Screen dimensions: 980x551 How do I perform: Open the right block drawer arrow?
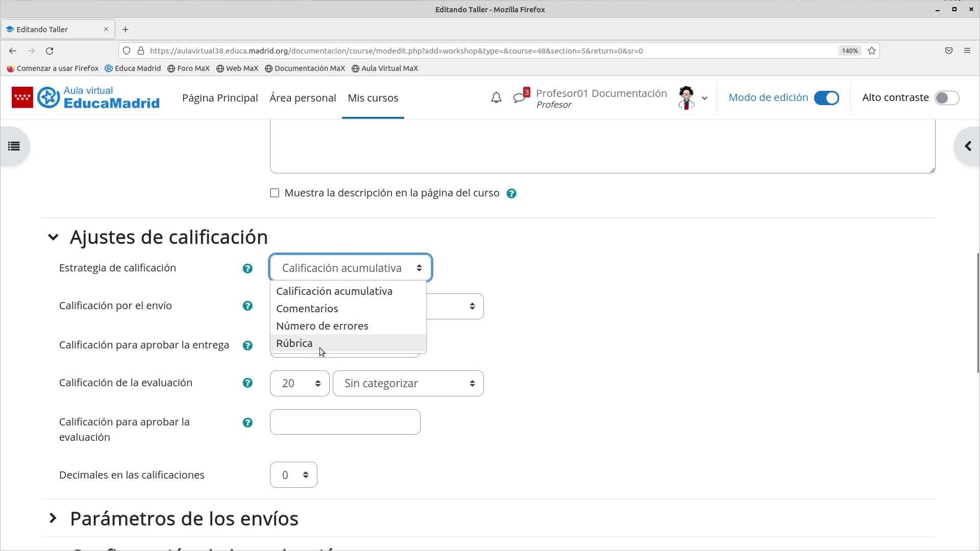pos(967,146)
